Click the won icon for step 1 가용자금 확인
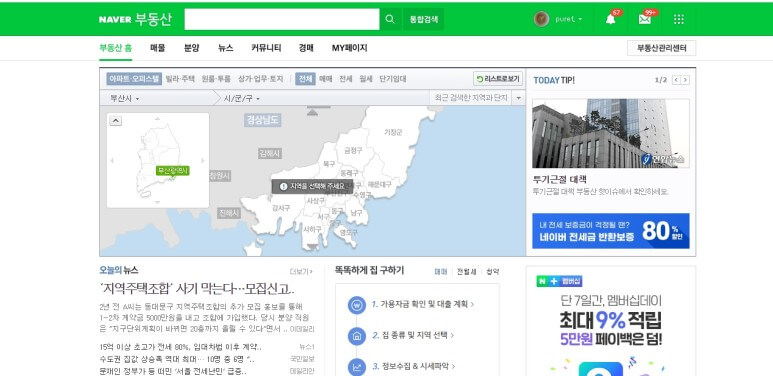The image size is (773, 376). pyautogui.click(x=356, y=305)
